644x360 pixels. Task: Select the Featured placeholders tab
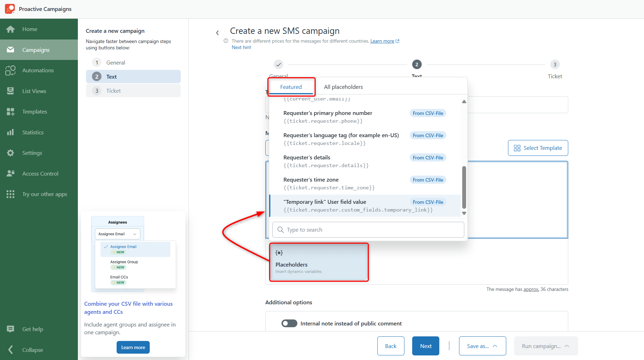click(x=291, y=87)
